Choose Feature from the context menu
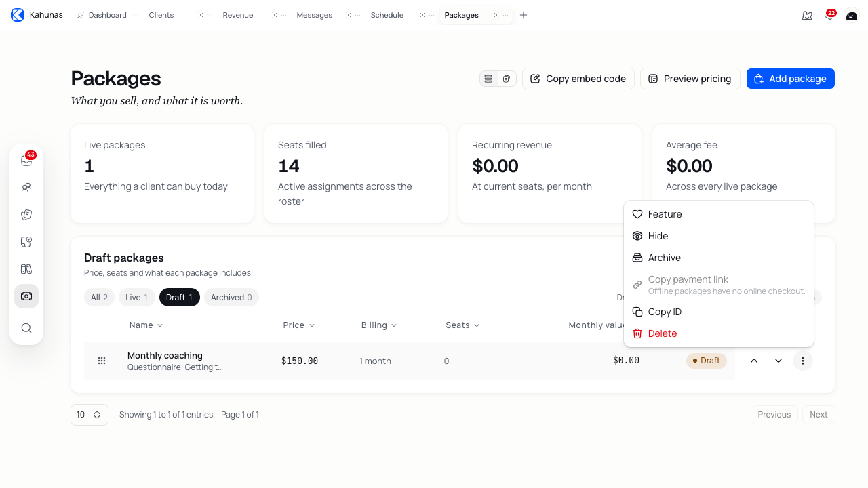868x488 pixels. pyautogui.click(x=719, y=214)
